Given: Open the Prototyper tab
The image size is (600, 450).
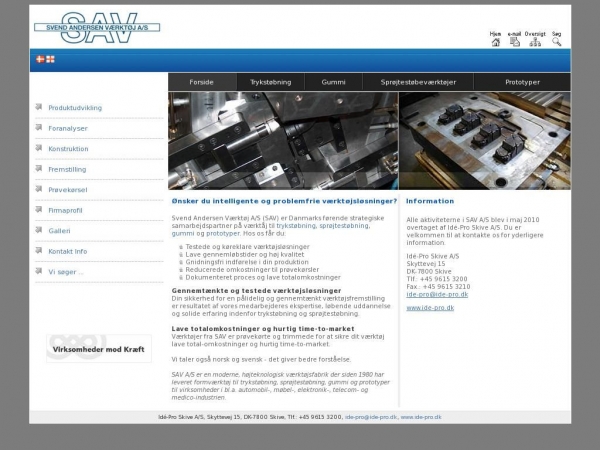Looking at the screenshot, I should (523, 82).
